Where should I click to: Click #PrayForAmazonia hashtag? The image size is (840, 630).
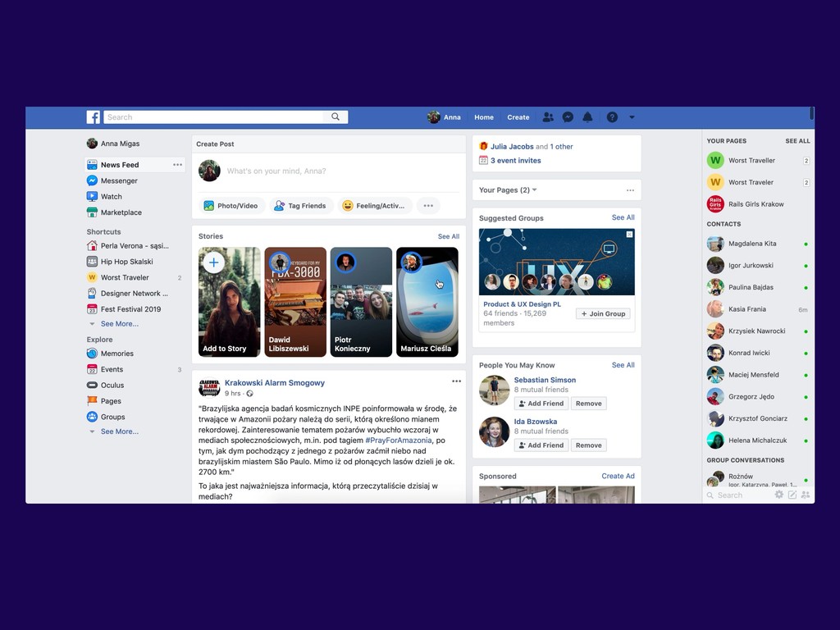click(399, 441)
